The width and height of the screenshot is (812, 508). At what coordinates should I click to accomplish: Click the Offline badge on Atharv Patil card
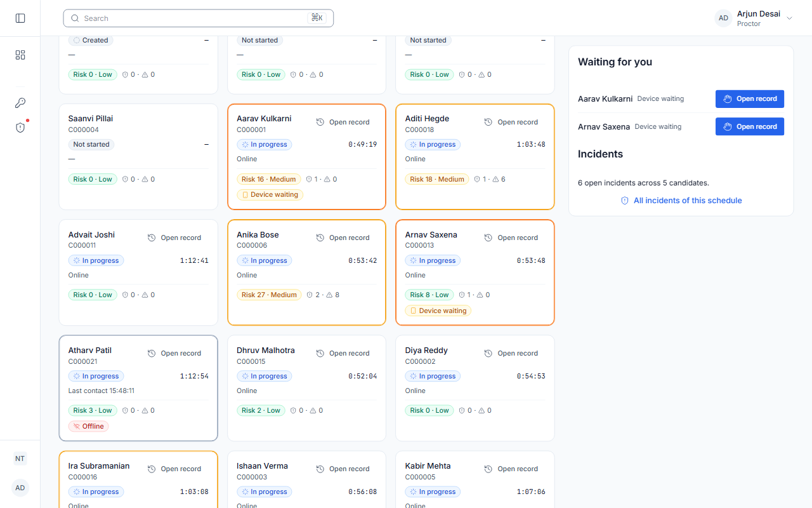pyautogui.click(x=89, y=427)
